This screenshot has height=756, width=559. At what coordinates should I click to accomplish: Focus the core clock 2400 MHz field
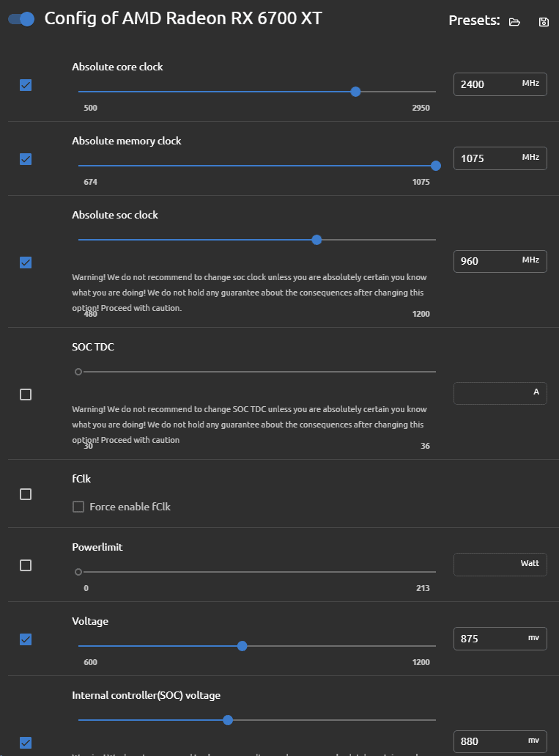(x=500, y=84)
